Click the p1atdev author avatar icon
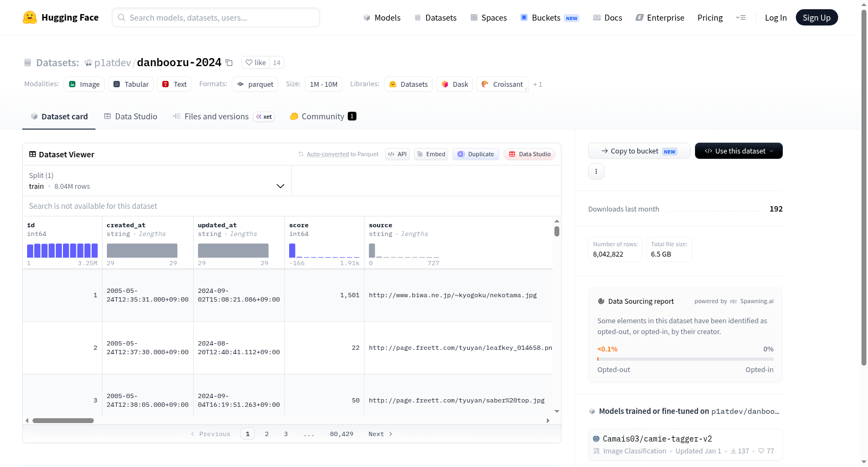 (x=88, y=63)
